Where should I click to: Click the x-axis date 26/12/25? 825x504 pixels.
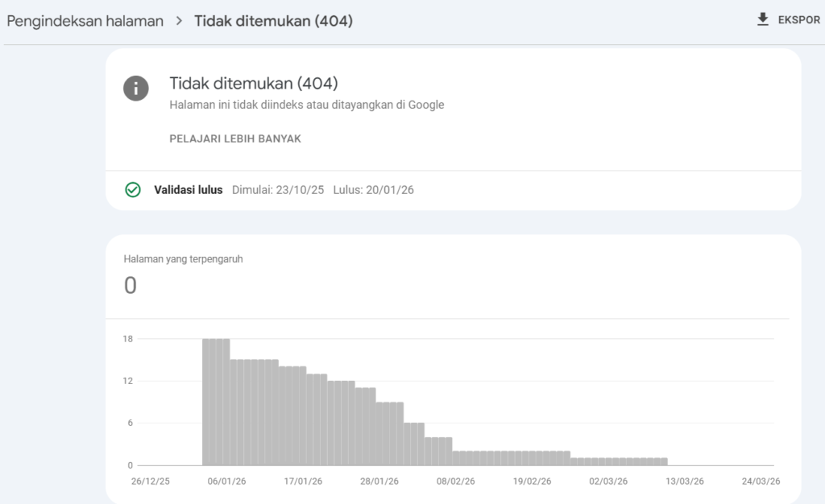(x=151, y=481)
